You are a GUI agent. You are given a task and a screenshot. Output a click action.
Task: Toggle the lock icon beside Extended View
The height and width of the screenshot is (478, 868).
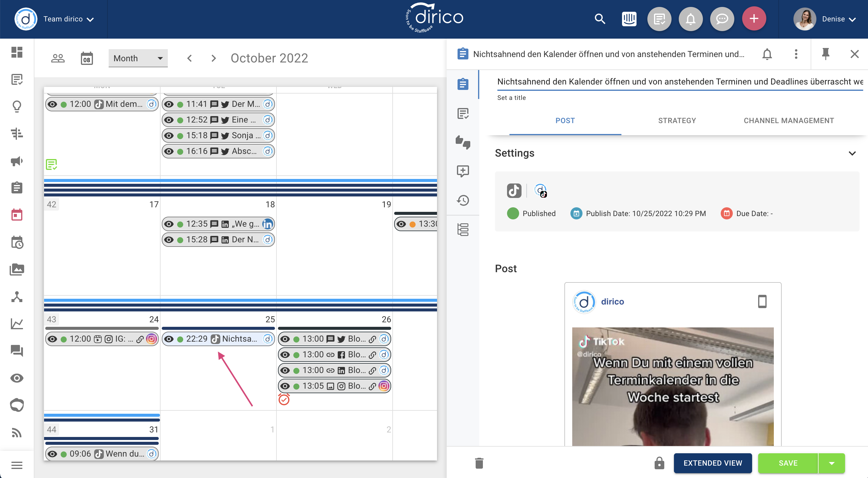click(x=659, y=463)
